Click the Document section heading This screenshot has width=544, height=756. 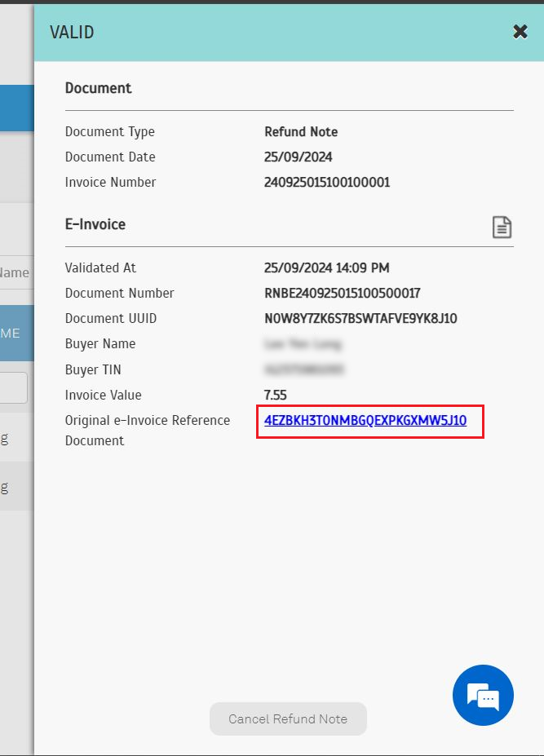(x=98, y=87)
